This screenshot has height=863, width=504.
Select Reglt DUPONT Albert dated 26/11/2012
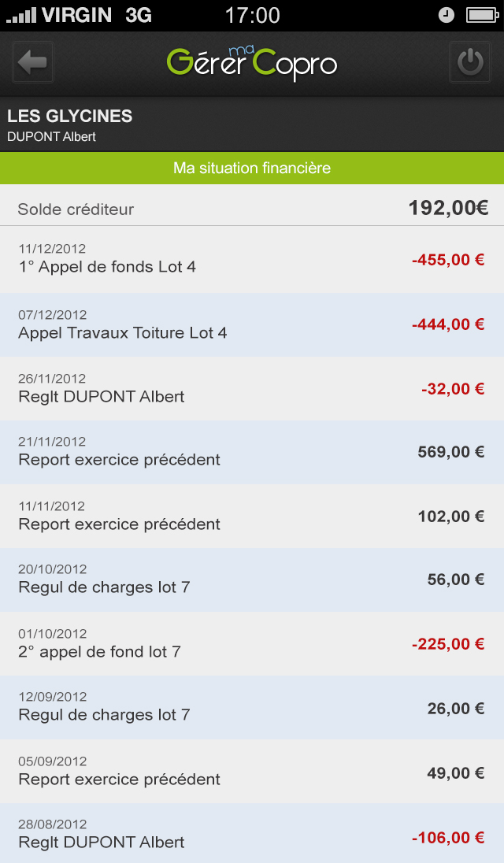click(x=252, y=388)
